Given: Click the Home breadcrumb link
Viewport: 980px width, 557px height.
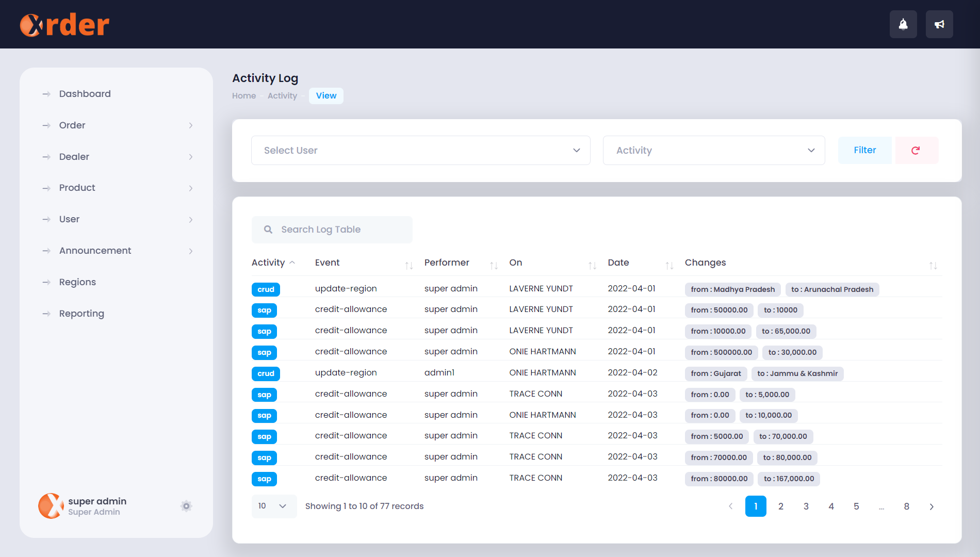Looking at the screenshot, I should [243, 96].
